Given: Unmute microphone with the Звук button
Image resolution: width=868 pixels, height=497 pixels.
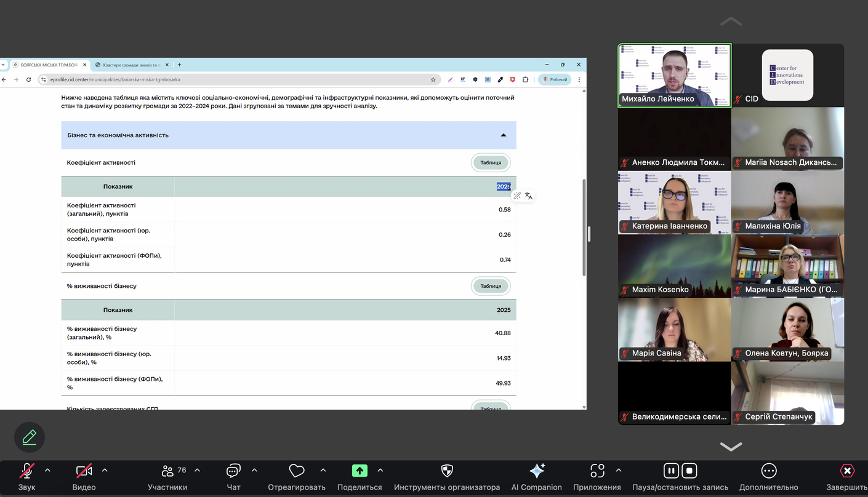Looking at the screenshot, I should click(x=26, y=471).
